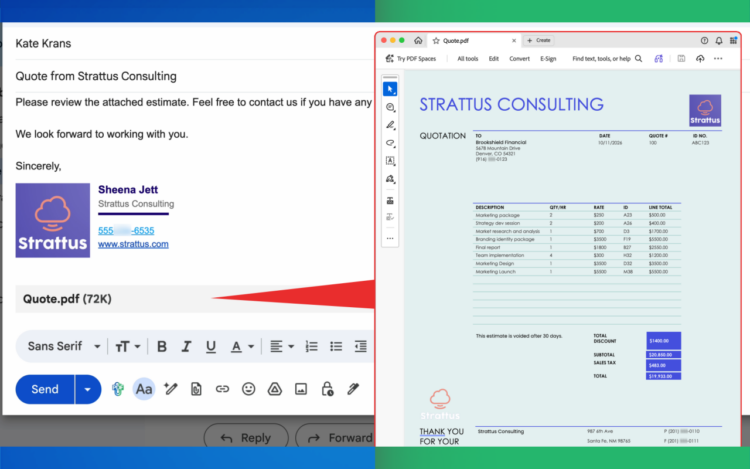Viewport: 750px width, 469px height.
Task: Open Help me write sparkle pencil
Action: 170,389
